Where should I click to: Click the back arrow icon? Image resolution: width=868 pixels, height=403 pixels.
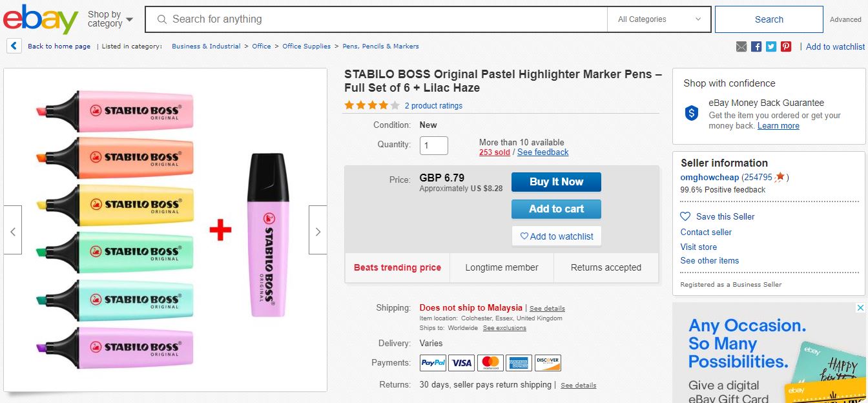[x=14, y=46]
